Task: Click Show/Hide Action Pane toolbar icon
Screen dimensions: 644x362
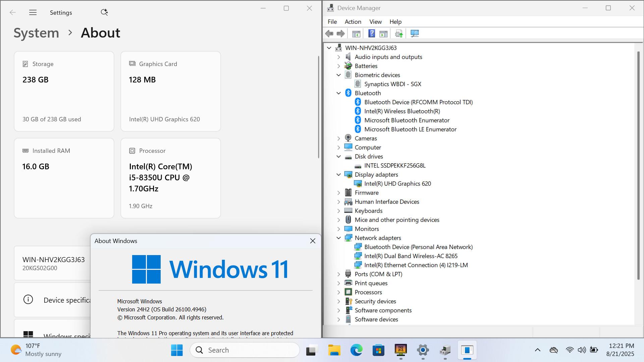Action: click(x=383, y=34)
